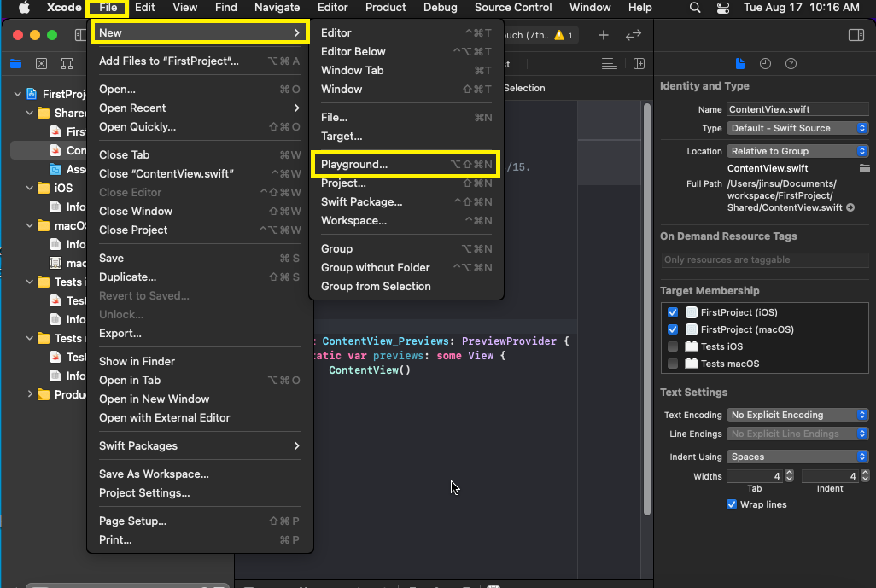Click Project Settings... in the File menu
This screenshot has width=876, height=588.
[144, 492]
